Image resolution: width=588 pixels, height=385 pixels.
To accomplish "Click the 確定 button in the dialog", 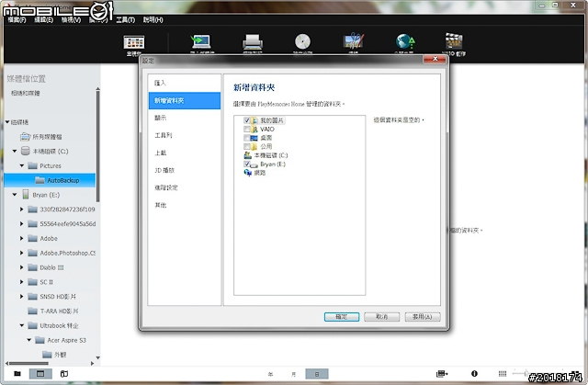I will click(341, 316).
